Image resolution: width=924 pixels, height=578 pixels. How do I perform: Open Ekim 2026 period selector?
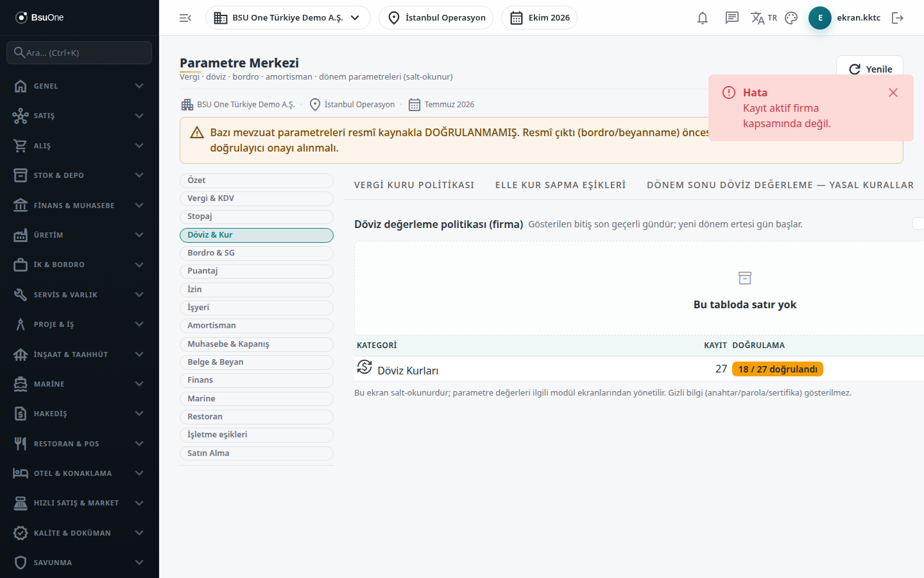(x=539, y=18)
